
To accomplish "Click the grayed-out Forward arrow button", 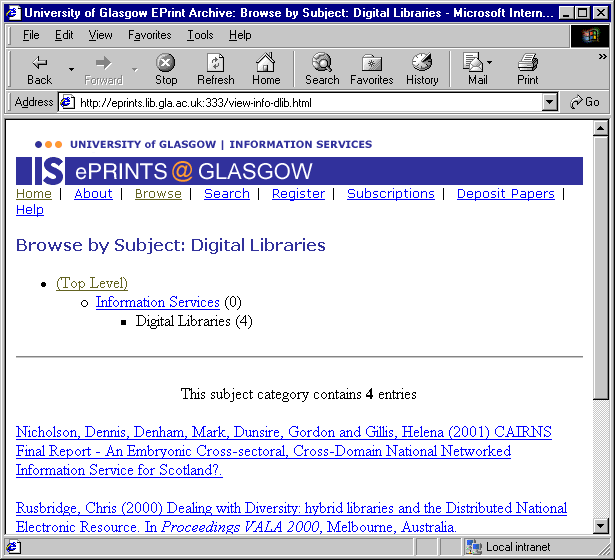I will coord(104,69).
